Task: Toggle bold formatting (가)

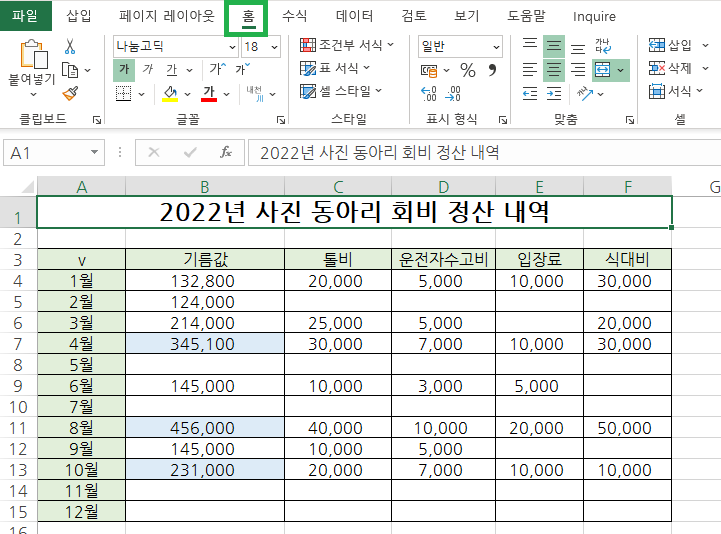Action: point(124,69)
